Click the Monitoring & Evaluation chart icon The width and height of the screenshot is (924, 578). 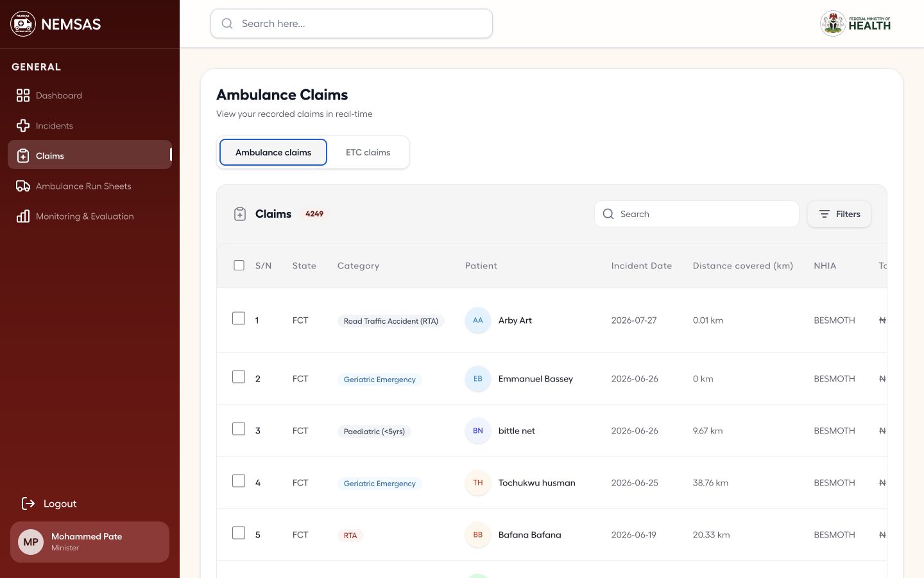pyautogui.click(x=23, y=216)
